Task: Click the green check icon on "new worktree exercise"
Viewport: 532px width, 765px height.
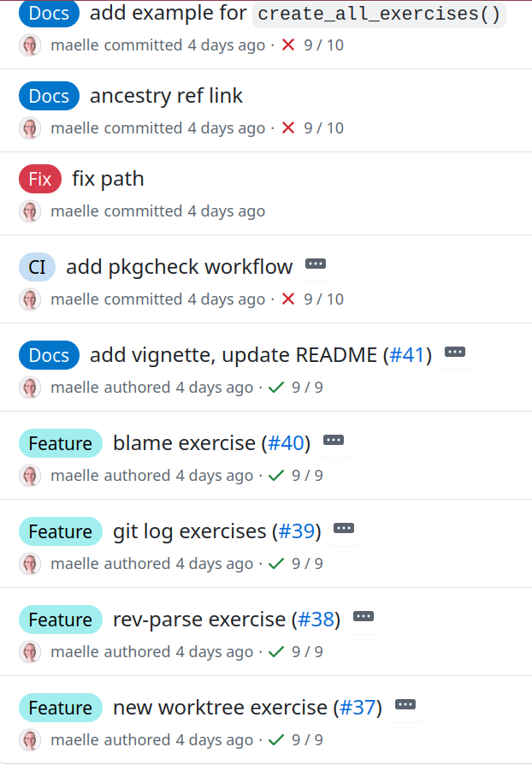Action: coord(275,740)
